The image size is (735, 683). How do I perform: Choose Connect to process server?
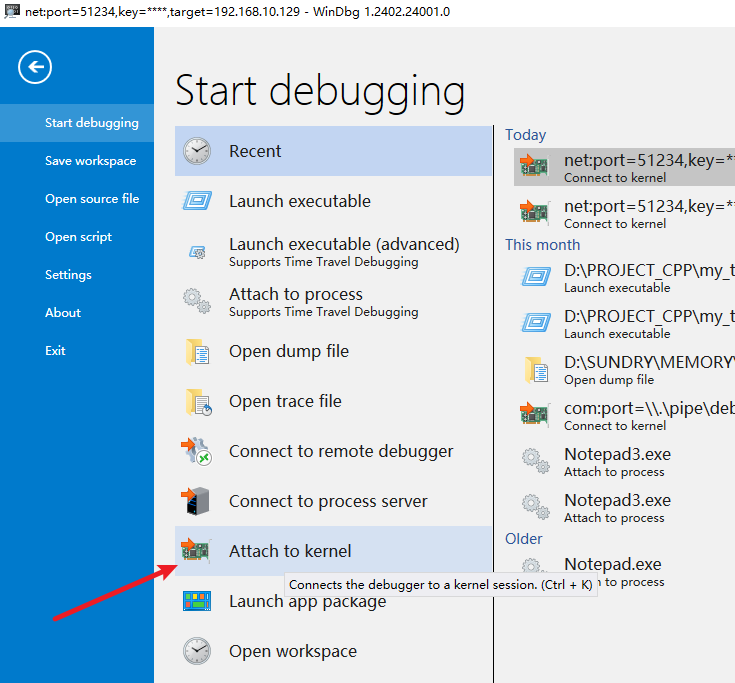point(333,501)
